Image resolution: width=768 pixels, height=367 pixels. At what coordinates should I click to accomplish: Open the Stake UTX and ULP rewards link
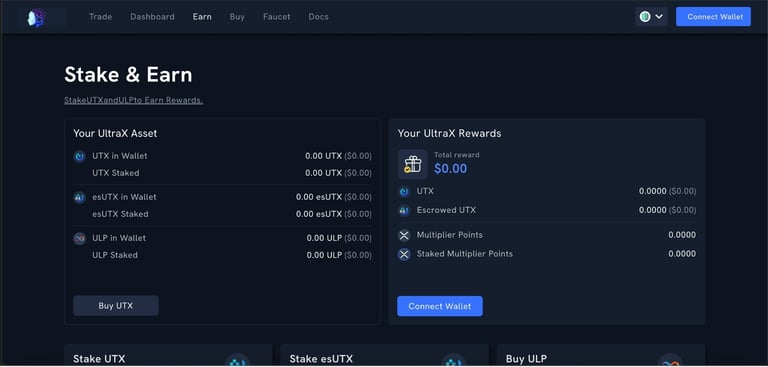(133, 100)
